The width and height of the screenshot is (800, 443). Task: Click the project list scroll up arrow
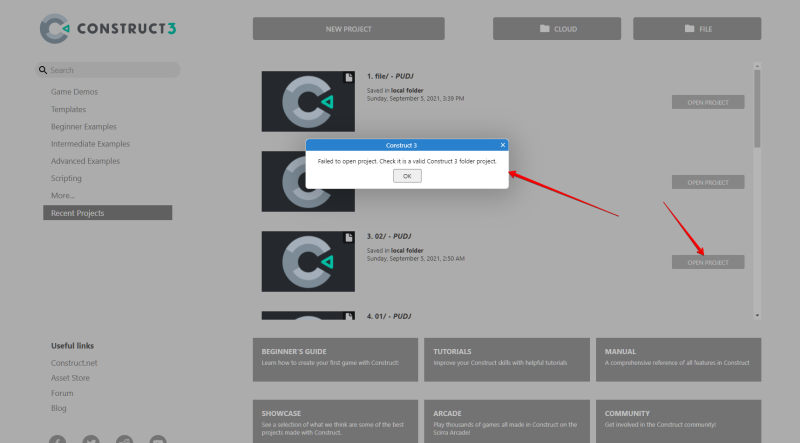click(757, 66)
